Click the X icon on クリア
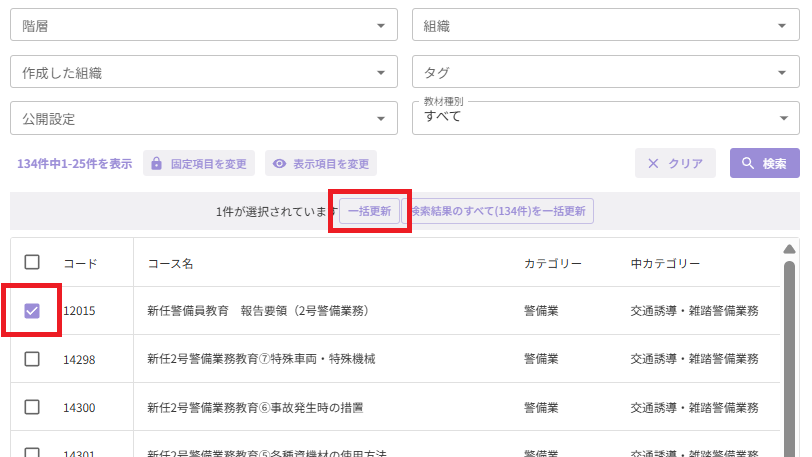 (653, 164)
